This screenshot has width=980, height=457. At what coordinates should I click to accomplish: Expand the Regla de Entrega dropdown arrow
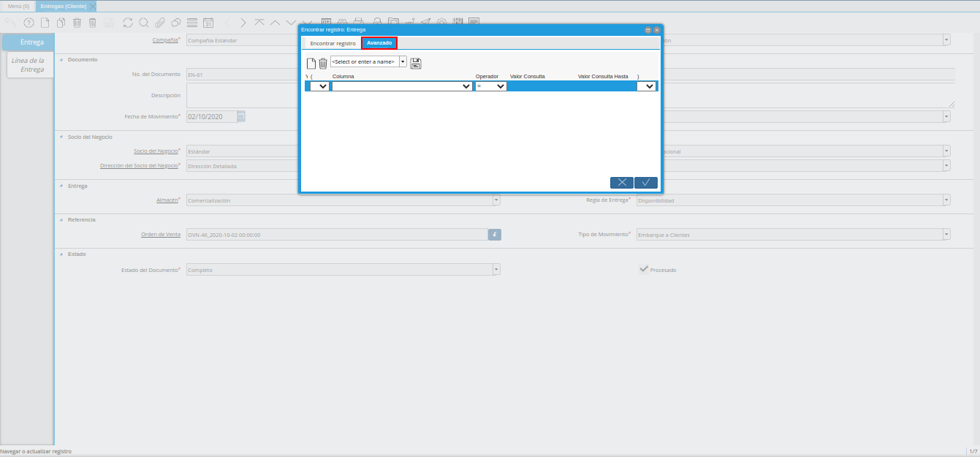click(x=946, y=200)
